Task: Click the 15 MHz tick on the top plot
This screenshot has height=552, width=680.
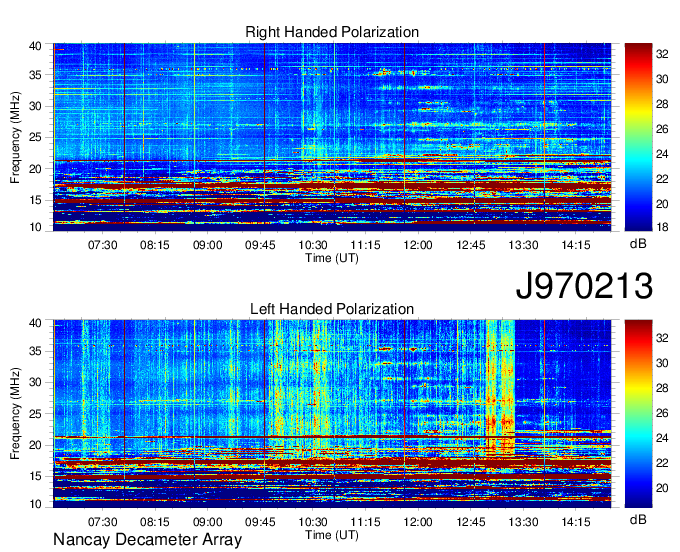Action: 36,200
